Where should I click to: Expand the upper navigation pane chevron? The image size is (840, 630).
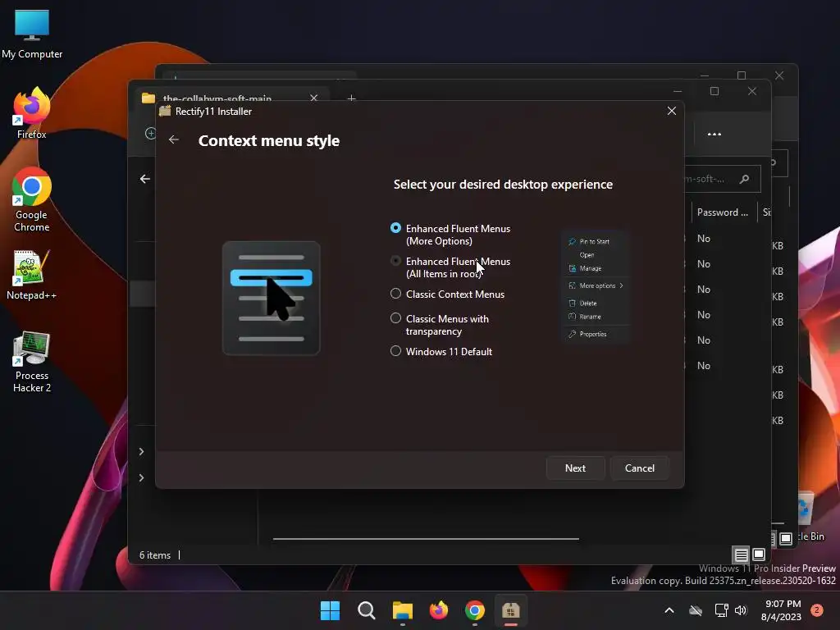pyautogui.click(x=141, y=452)
